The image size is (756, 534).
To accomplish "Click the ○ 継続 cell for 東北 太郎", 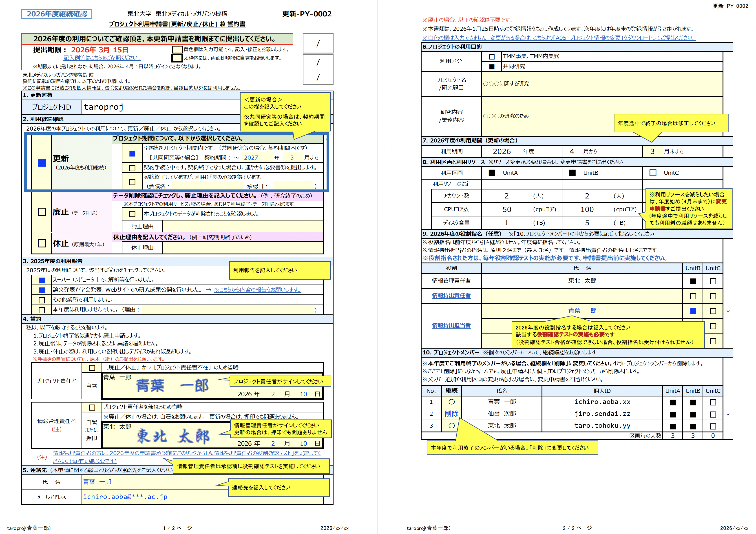I will point(451,426).
